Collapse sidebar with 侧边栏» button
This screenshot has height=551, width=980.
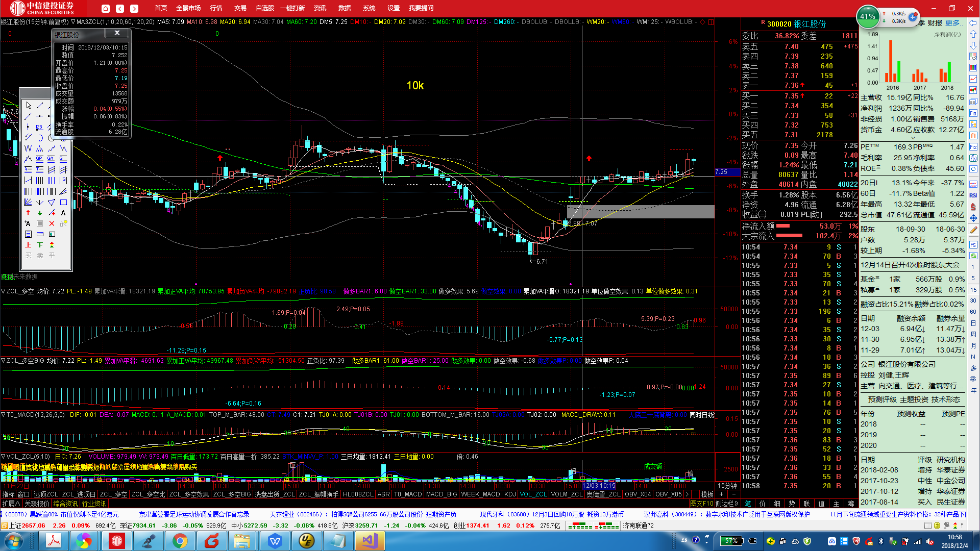pos(728,503)
